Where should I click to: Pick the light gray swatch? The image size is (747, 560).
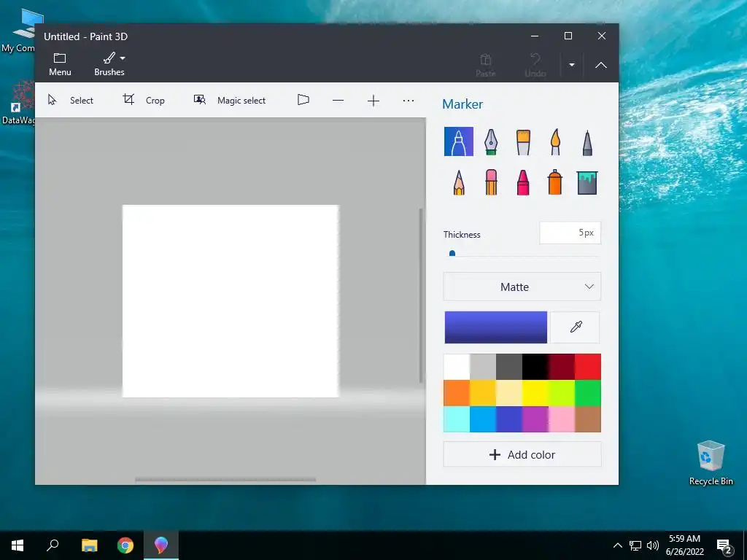point(483,367)
